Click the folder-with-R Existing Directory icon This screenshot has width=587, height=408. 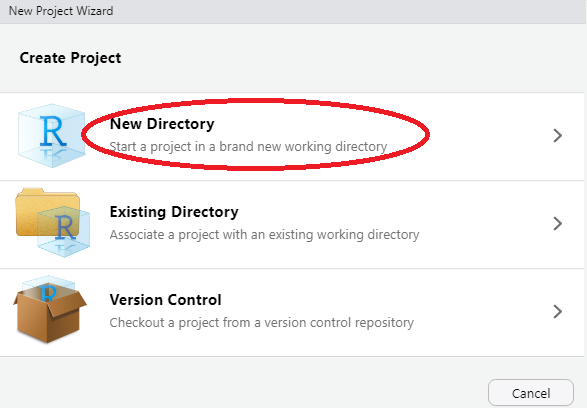pyautogui.click(x=53, y=222)
